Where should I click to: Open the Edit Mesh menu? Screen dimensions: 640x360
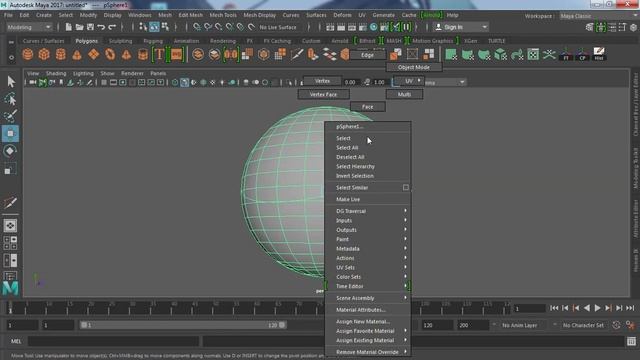coord(190,15)
